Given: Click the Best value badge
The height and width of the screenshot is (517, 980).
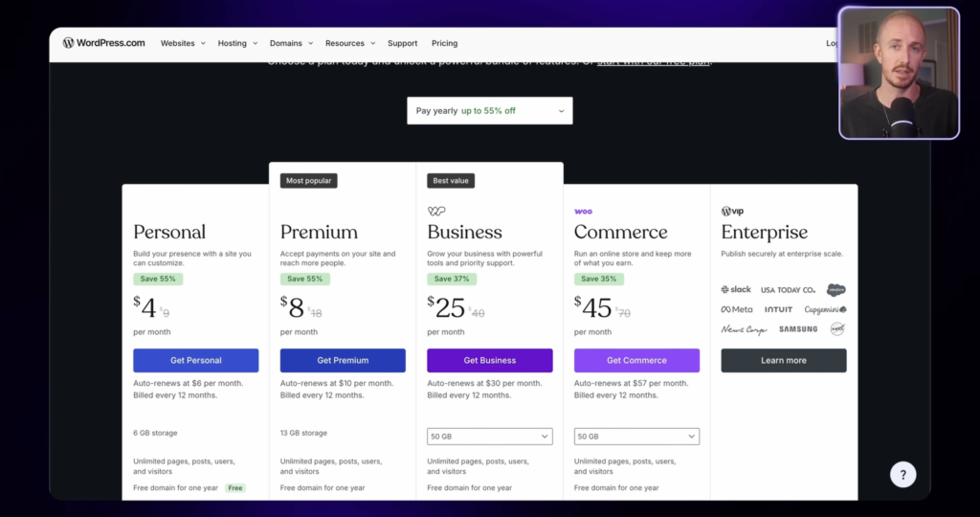Looking at the screenshot, I should click(451, 181).
